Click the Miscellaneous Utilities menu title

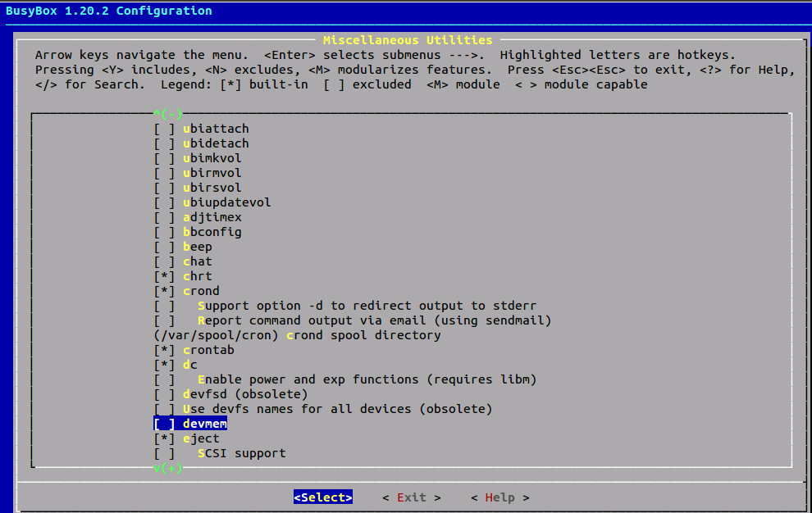click(x=408, y=40)
